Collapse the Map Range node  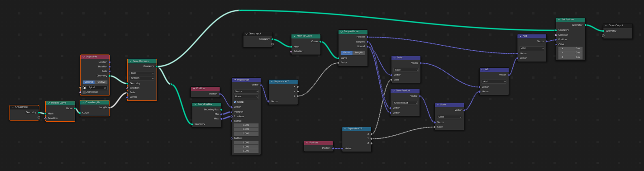235,80
